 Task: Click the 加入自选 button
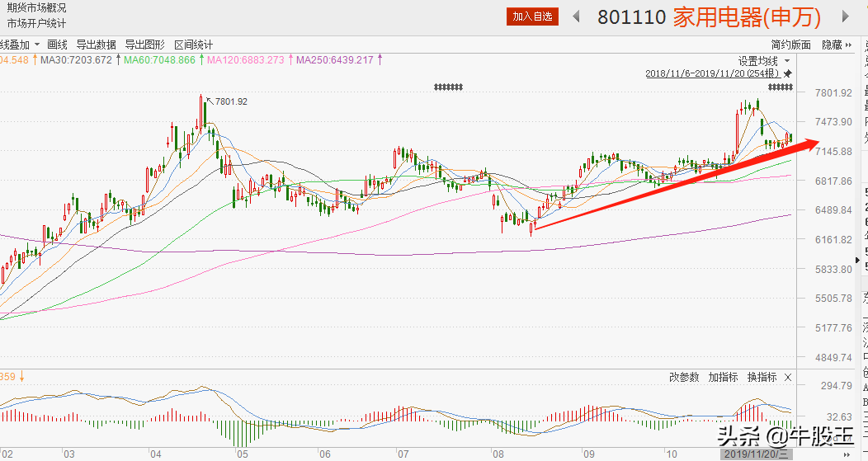pyautogui.click(x=534, y=16)
